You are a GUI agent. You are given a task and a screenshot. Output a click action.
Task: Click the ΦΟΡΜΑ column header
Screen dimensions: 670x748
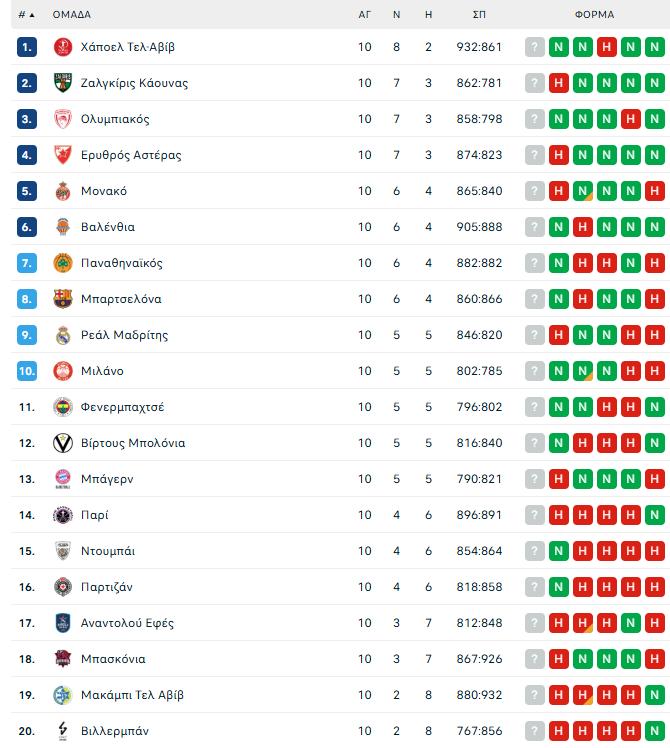(x=594, y=15)
